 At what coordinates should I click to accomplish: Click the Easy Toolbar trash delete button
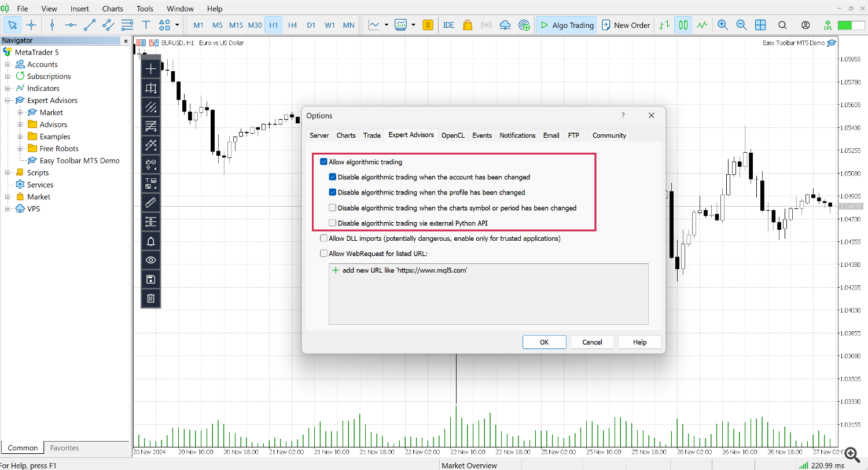pos(151,299)
